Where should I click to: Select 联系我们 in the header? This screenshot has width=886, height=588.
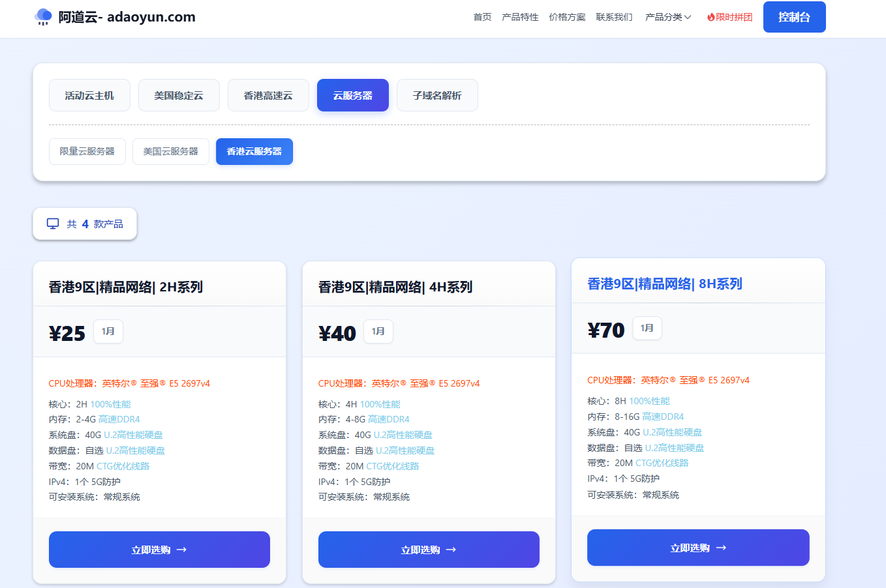pos(614,17)
